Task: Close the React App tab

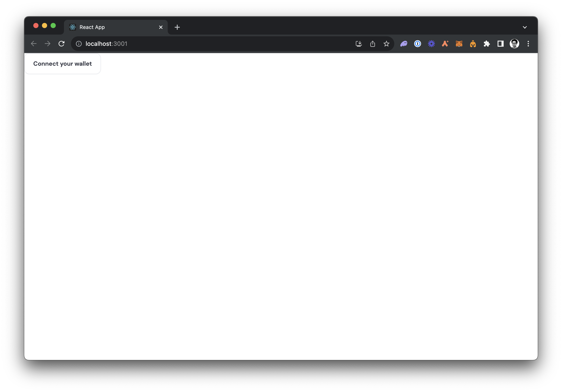Action: [x=161, y=27]
